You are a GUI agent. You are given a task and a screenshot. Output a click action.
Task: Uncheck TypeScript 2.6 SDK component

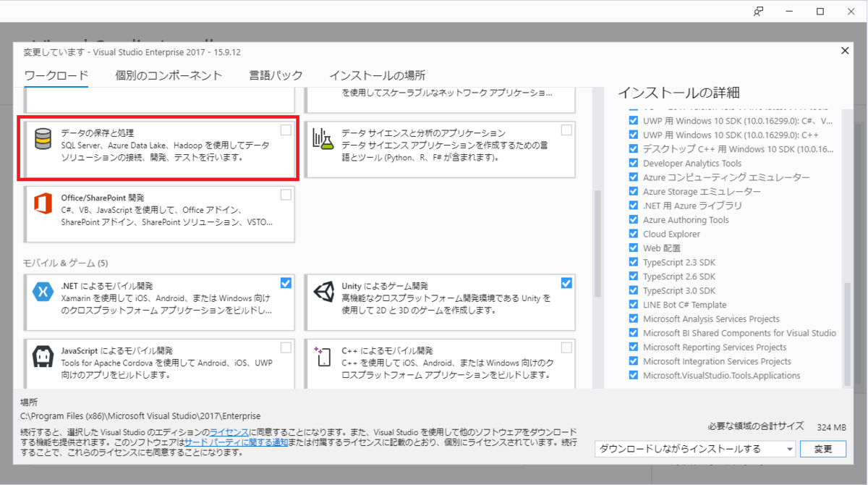pos(634,277)
